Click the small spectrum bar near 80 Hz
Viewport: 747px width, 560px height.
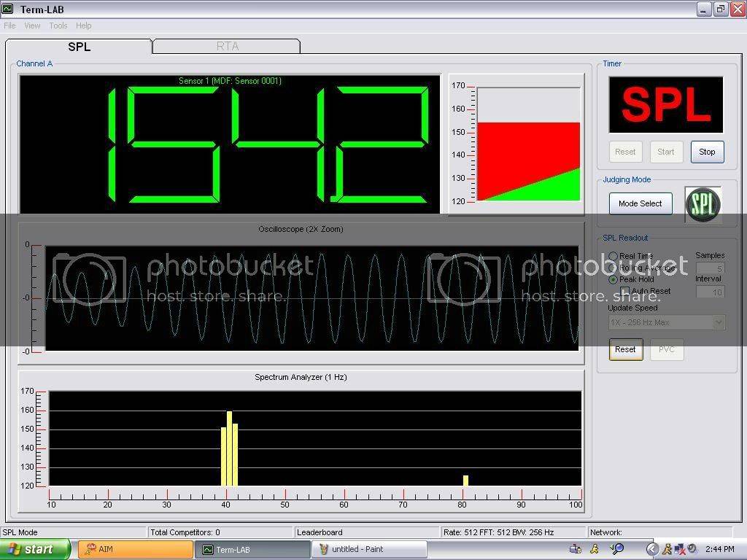tap(465, 481)
